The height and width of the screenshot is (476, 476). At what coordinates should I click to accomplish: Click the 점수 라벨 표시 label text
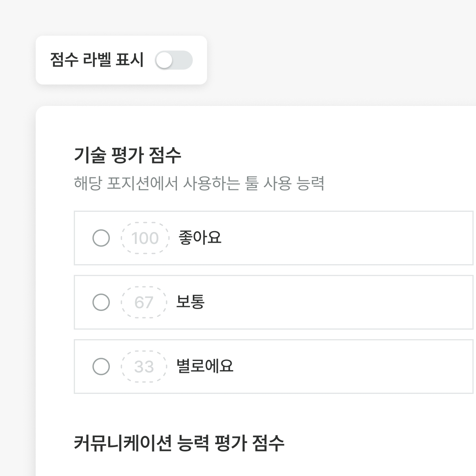coord(96,60)
